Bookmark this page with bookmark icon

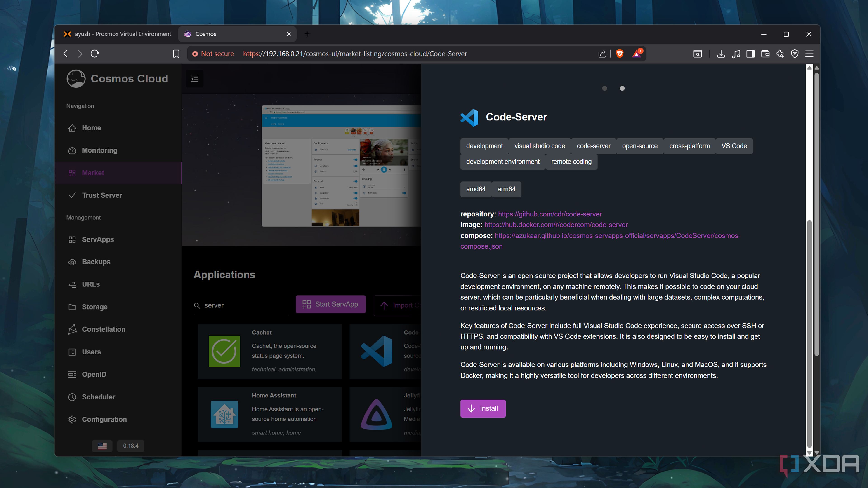(176, 54)
